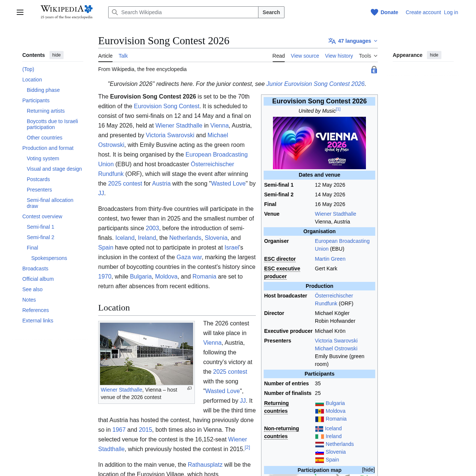Hide the Participation map section
The image size is (476, 476).
pyautogui.click(x=368, y=469)
